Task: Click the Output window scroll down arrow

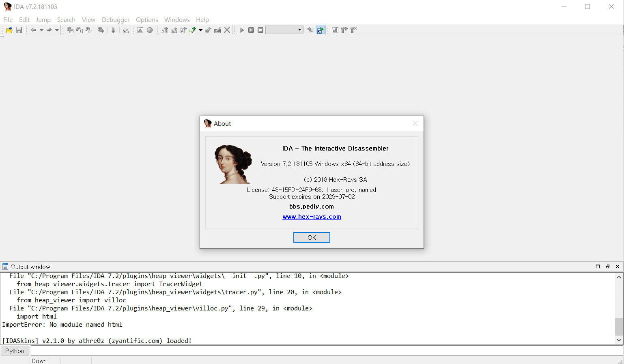Action: click(x=619, y=340)
